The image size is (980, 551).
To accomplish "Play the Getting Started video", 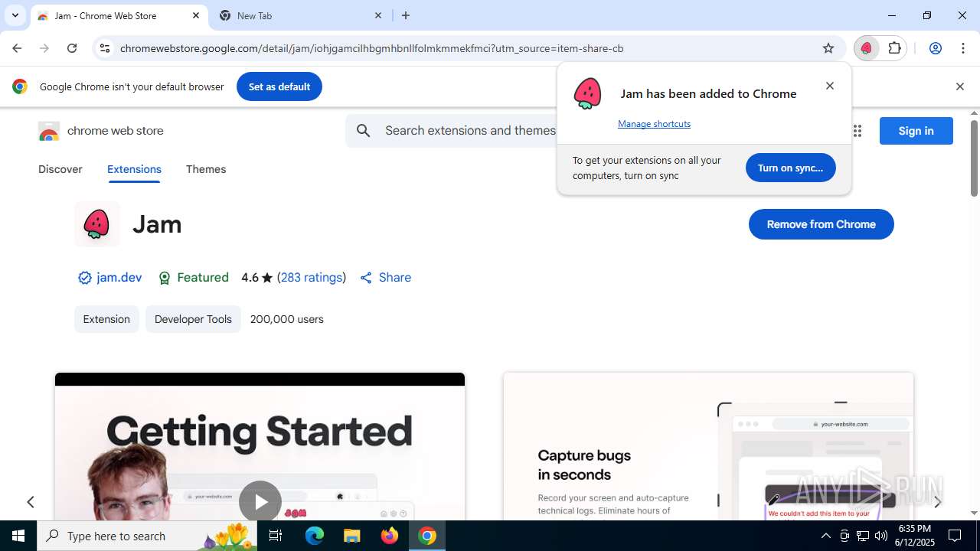I will (x=260, y=502).
